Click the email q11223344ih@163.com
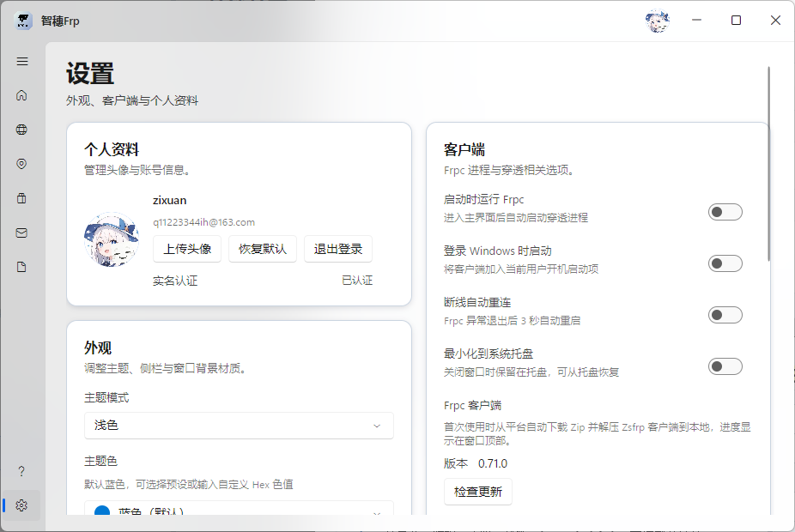The height and width of the screenshot is (532, 795). tap(203, 222)
